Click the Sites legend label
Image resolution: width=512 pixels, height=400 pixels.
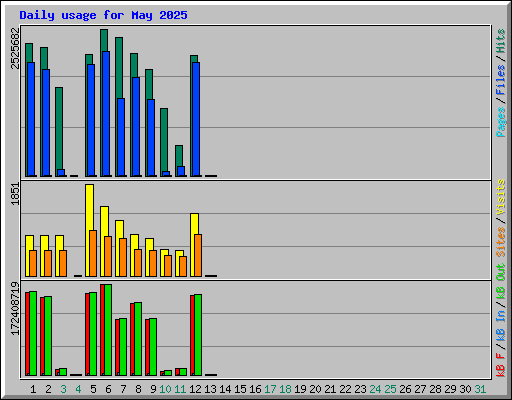(501, 242)
